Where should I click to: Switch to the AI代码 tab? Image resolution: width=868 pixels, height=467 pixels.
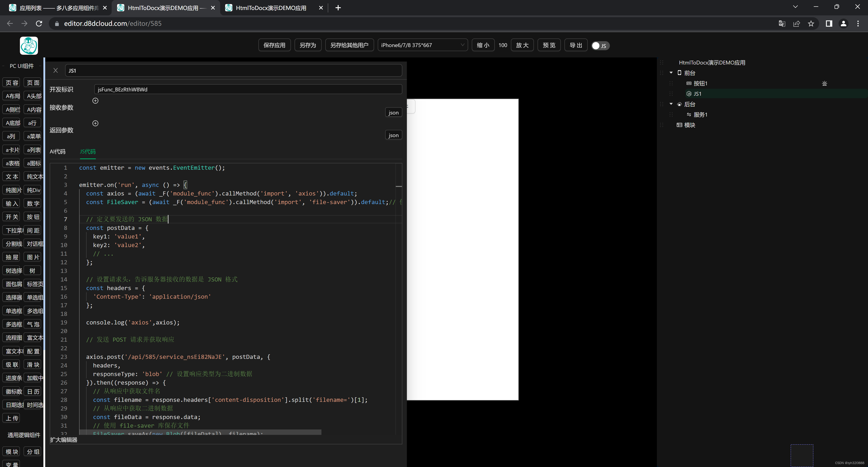click(57, 152)
